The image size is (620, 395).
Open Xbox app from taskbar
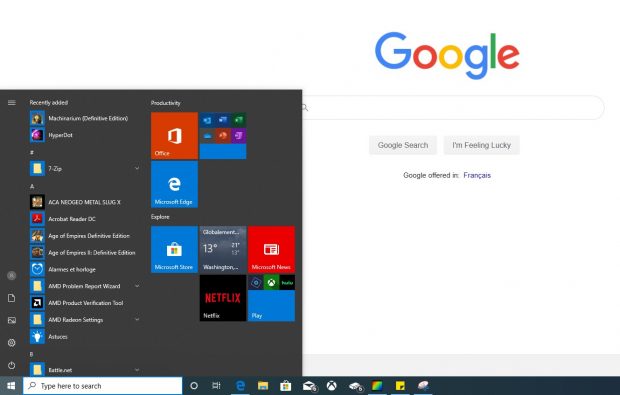coord(332,386)
